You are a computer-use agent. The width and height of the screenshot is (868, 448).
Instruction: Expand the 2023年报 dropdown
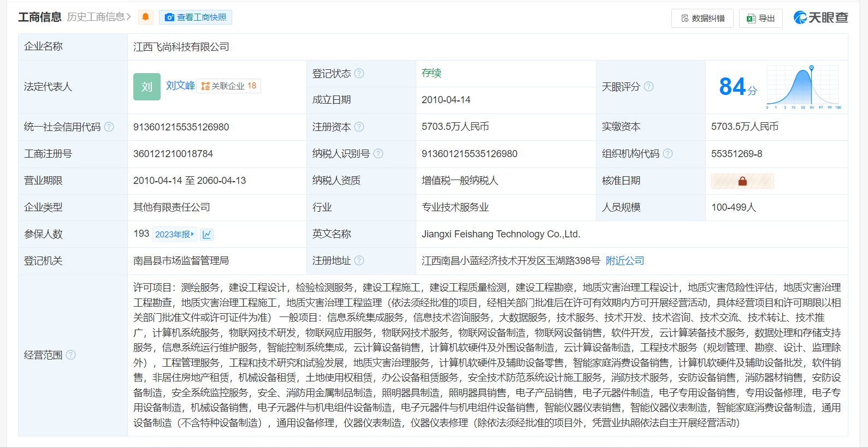(x=174, y=234)
